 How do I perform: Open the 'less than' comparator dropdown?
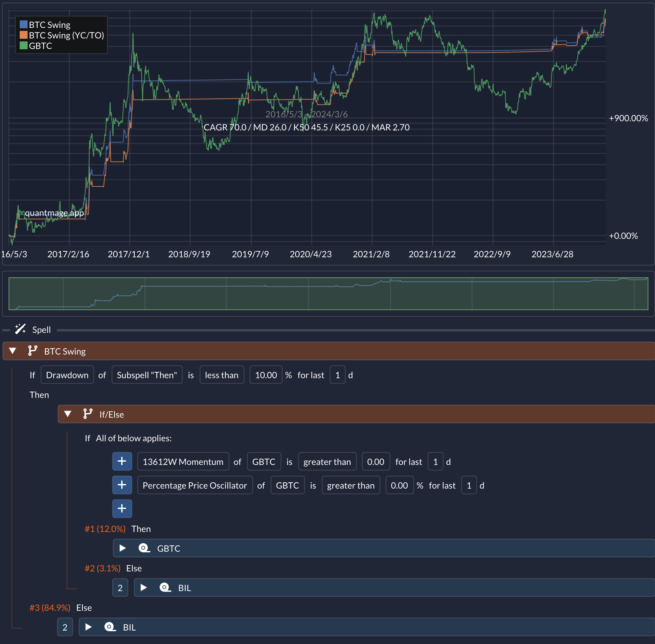(221, 375)
